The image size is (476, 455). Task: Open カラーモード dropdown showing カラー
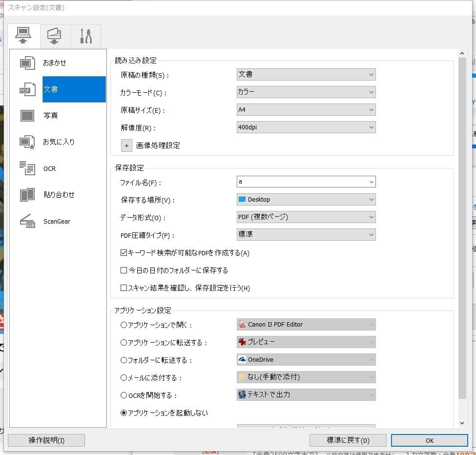306,92
